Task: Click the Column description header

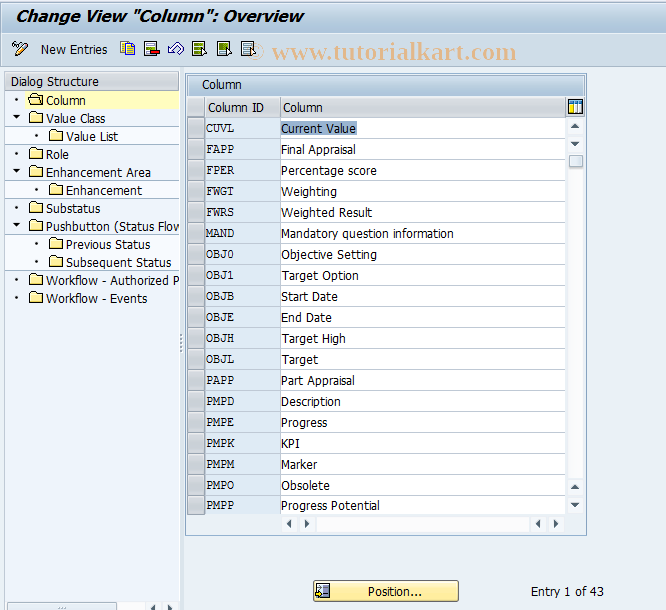Action: coord(423,107)
